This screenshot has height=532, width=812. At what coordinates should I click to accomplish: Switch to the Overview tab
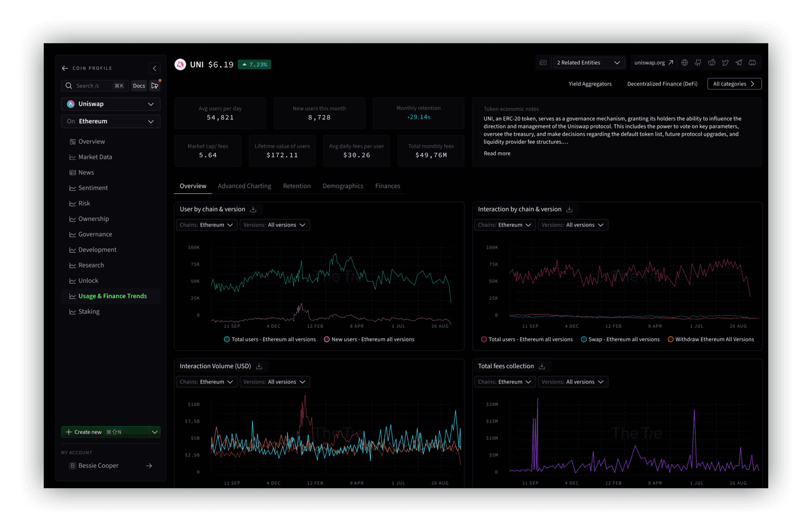click(x=193, y=186)
